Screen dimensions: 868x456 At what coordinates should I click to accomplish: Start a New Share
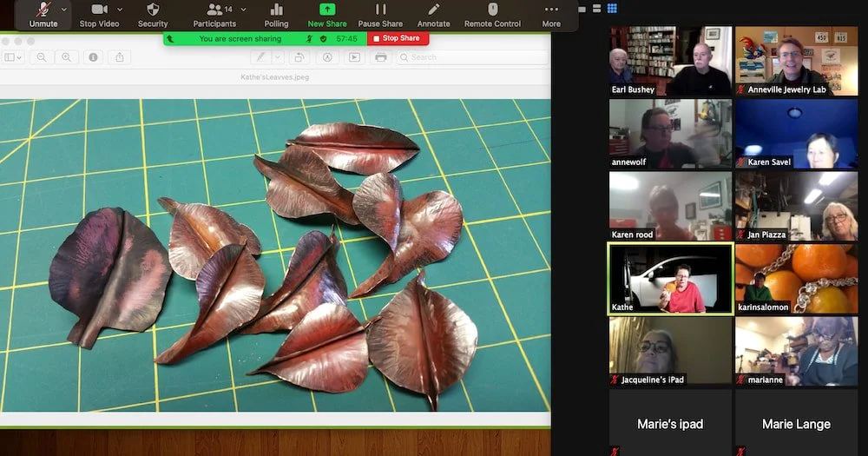pyautogui.click(x=327, y=15)
